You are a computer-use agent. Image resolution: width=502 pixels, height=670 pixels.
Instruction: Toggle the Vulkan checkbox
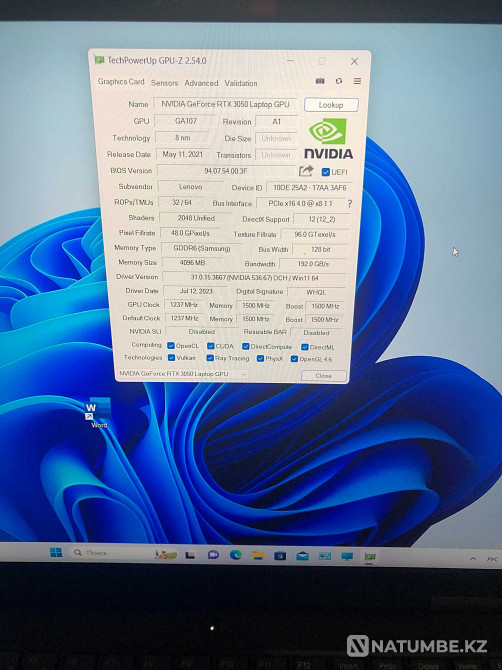171,357
